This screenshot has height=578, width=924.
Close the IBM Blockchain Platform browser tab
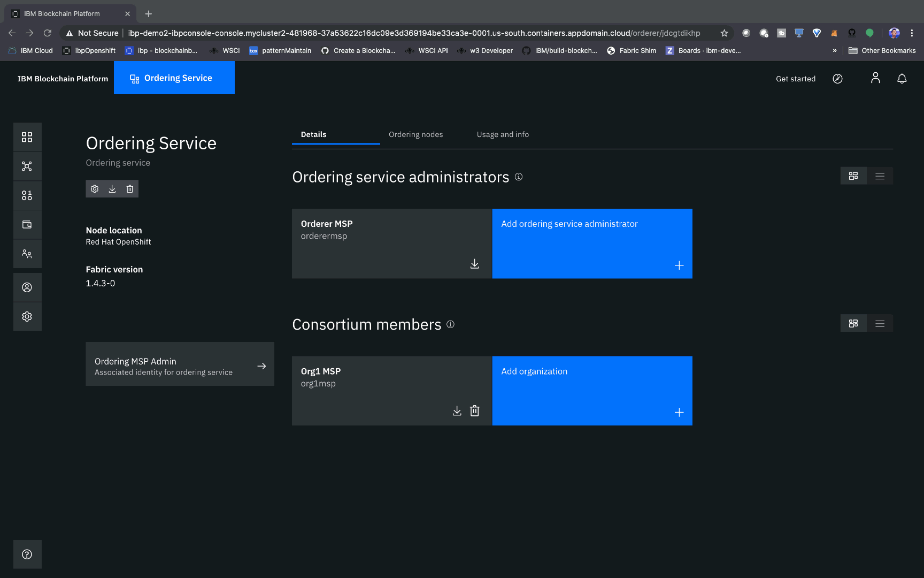[127, 14]
